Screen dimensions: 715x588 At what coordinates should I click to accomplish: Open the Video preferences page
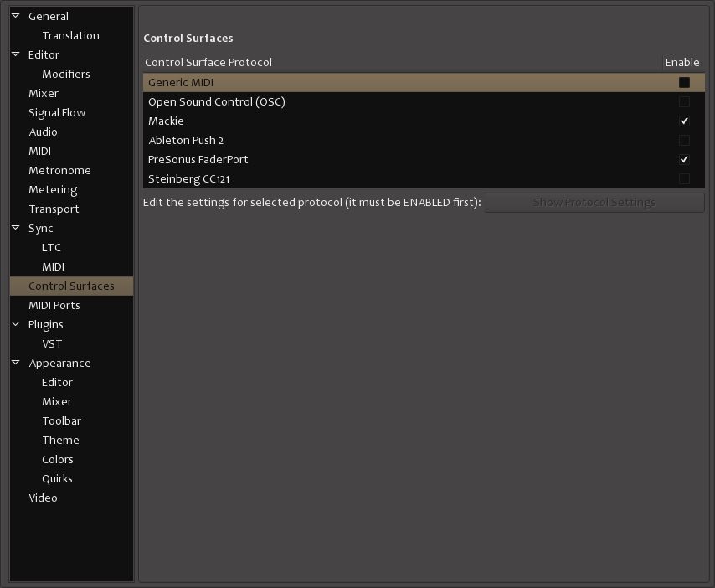click(43, 498)
